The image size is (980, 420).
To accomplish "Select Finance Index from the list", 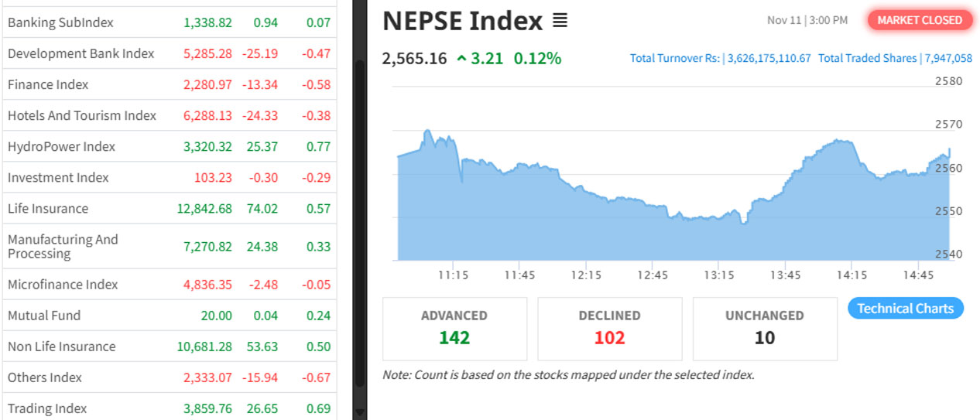I will point(48,84).
